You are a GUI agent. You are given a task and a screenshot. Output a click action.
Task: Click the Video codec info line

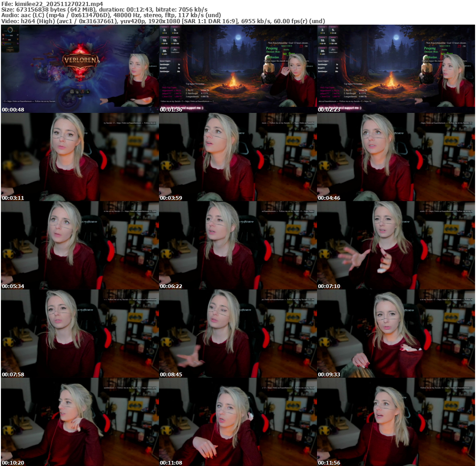(x=163, y=21)
